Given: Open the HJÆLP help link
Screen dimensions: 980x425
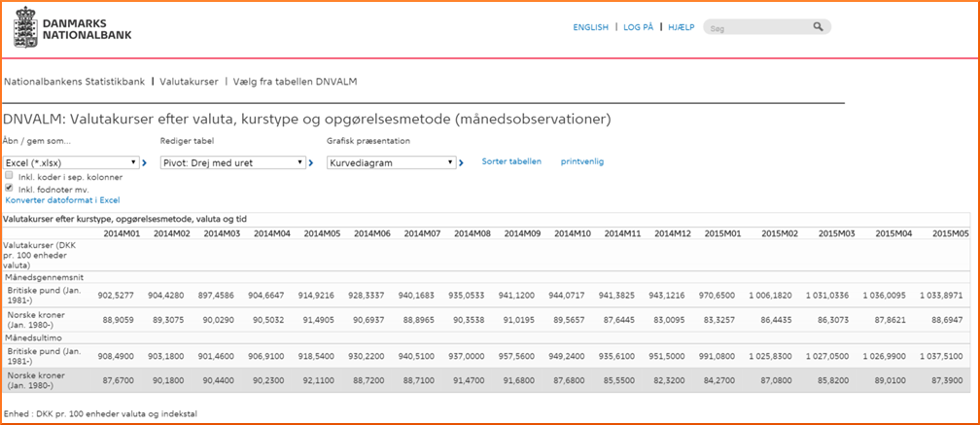Looking at the screenshot, I should [x=681, y=28].
